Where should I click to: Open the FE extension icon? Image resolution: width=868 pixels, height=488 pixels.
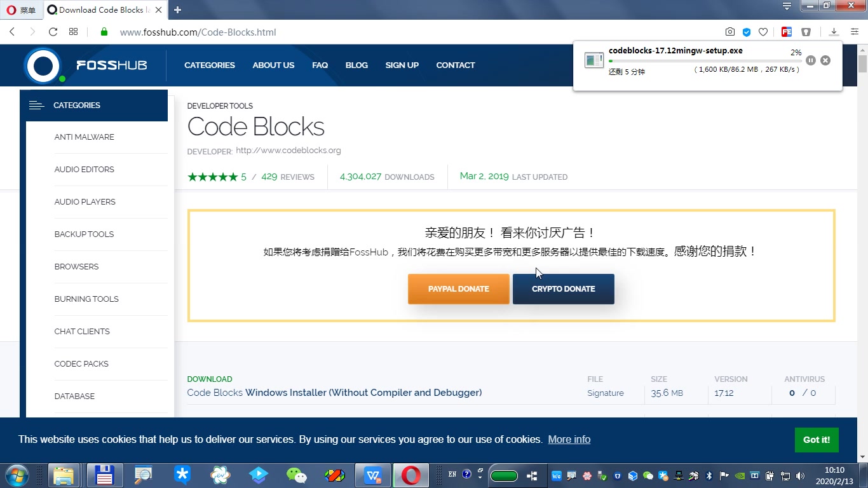[787, 32]
